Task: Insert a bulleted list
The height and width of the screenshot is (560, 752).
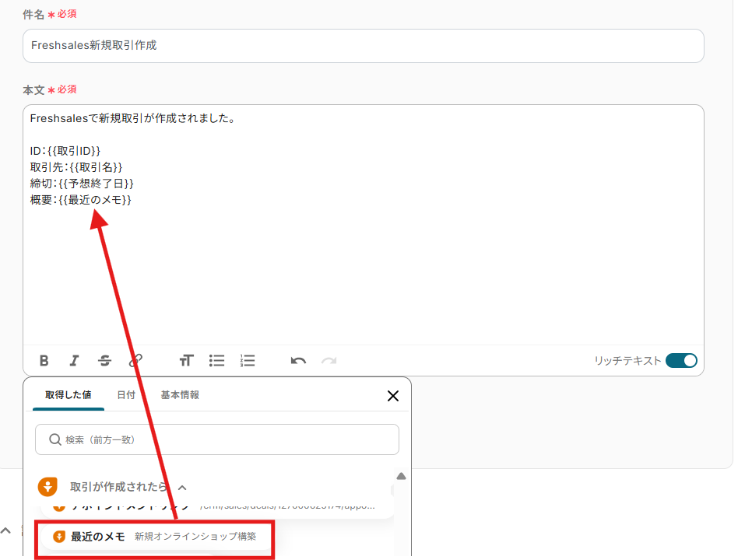Action: (x=216, y=360)
